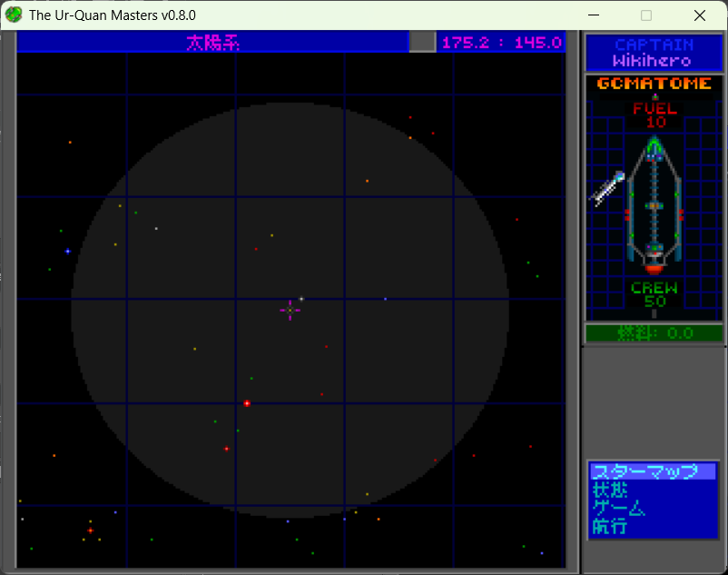Viewport: 728px width, 575px height.
Task: Click the red thruster at the flagship's base
Action: point(654,268)
